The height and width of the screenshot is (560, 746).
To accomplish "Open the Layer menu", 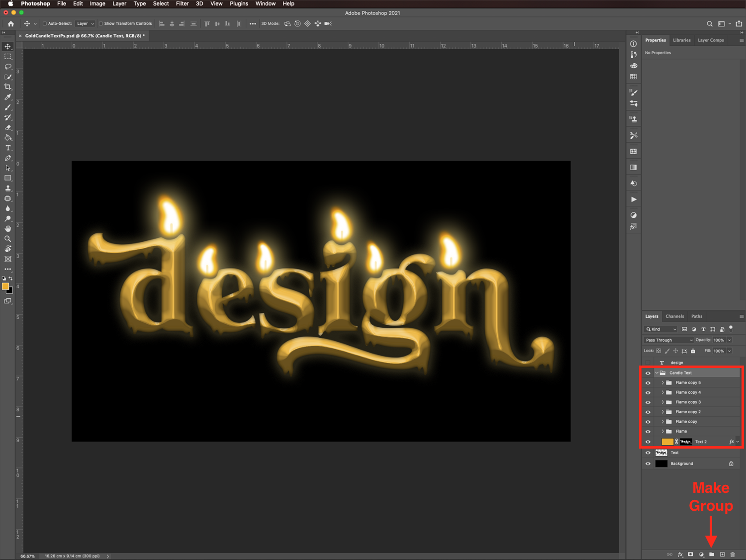I will pos(119,3).
